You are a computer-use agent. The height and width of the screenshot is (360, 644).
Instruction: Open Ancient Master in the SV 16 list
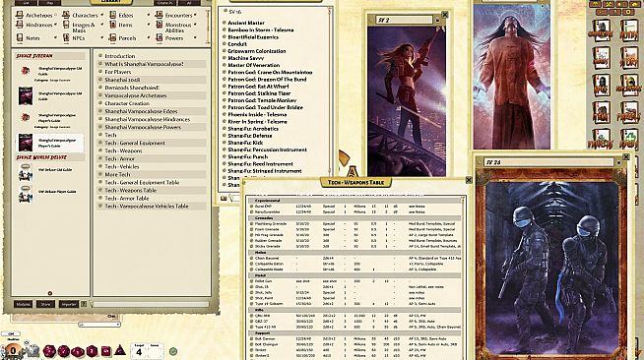coord(245,23)
